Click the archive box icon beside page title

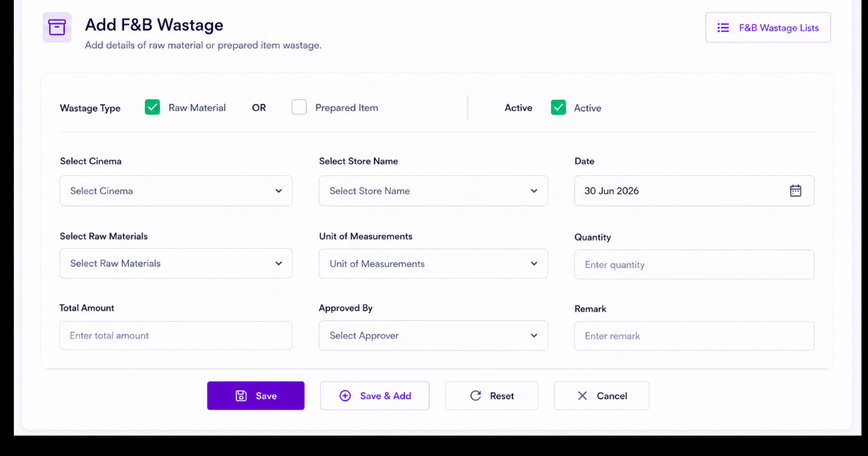[57, 27]
